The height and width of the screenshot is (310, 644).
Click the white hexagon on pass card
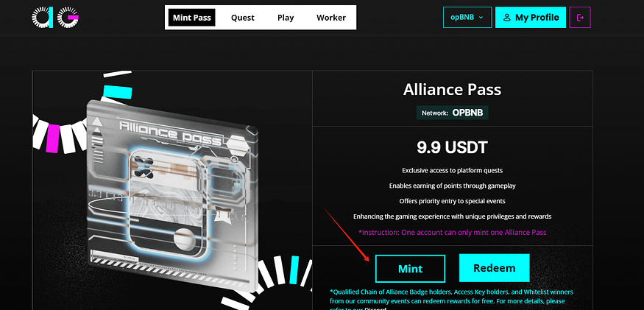click(x=236, y=145)
